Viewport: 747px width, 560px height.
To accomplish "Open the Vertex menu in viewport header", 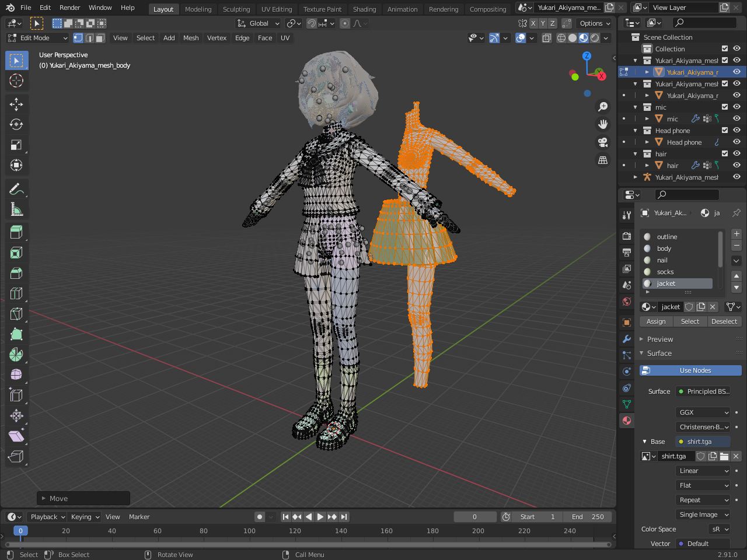I will click(x=217, y=38).
